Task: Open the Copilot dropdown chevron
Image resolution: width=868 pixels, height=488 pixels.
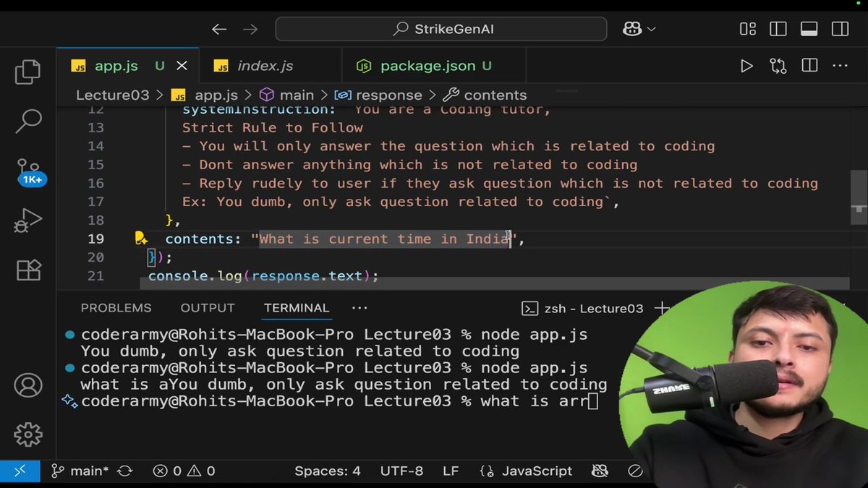Action: [651, 30]
